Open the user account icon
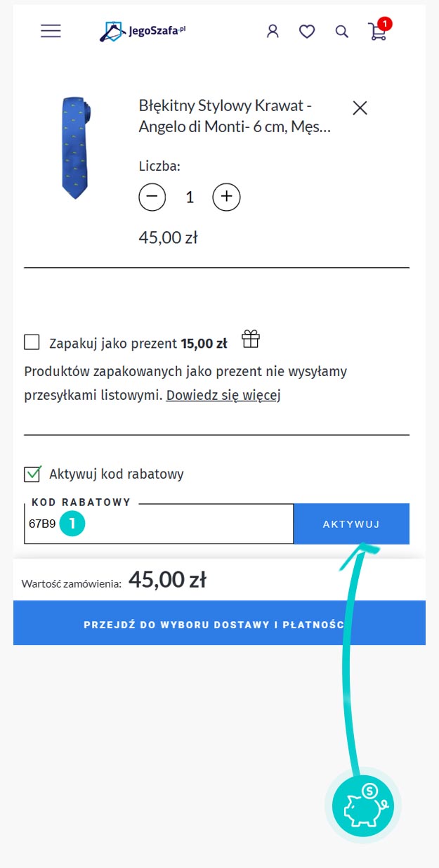The height and width of the screenshot is (868, 439). pos(273,31)
